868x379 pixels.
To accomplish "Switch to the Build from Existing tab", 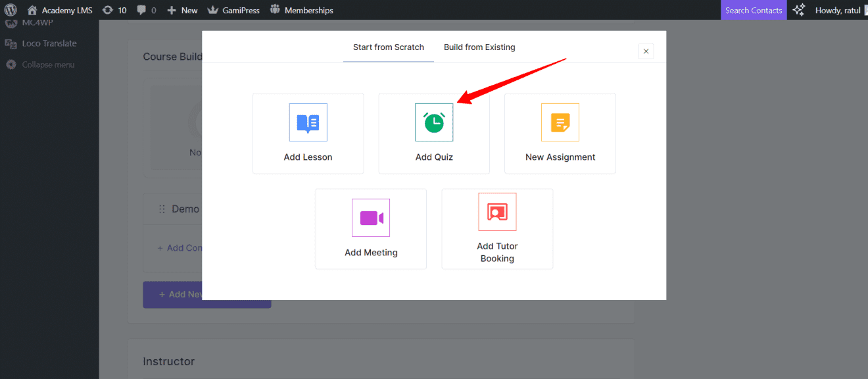I will [479, 47].
